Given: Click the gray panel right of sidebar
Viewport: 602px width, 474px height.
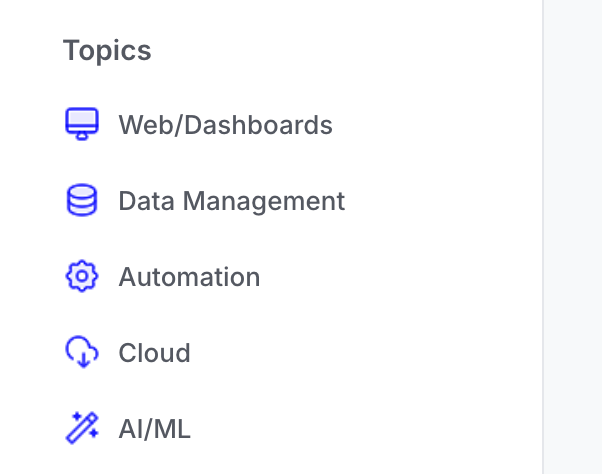Looking at the screenshot, I should tap(573, 237).
